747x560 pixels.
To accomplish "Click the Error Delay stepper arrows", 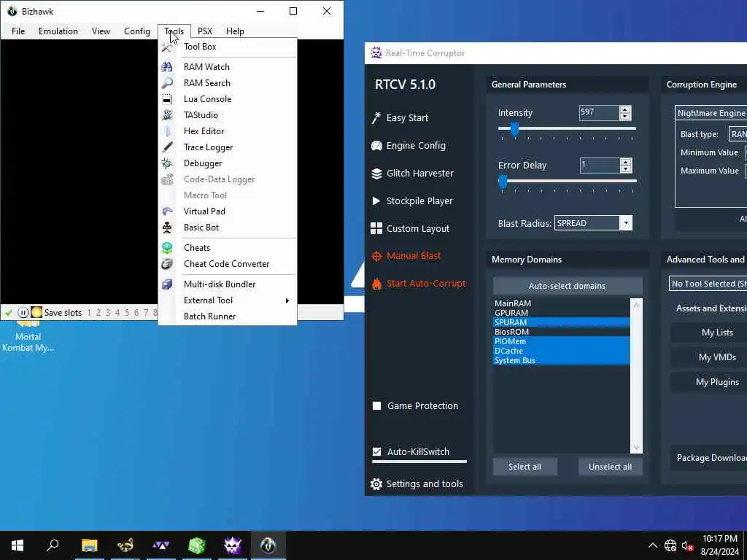I will tap(625, 166).
